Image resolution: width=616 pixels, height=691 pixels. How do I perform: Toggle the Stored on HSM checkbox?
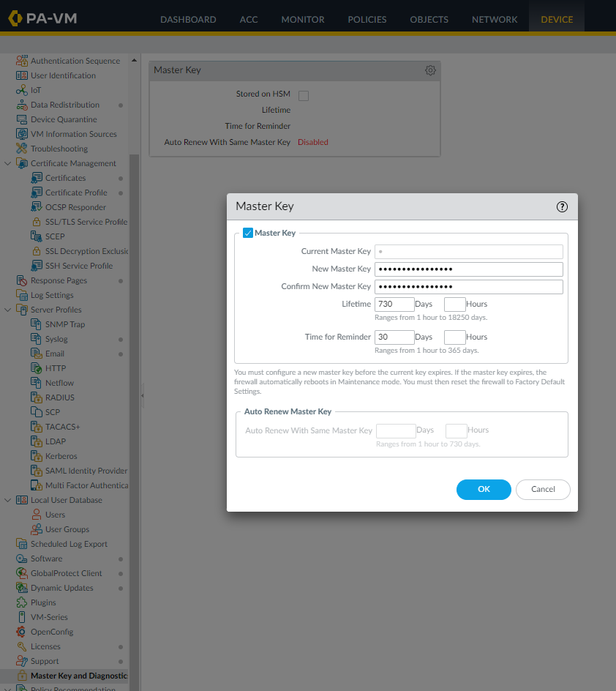coord(304,96)
